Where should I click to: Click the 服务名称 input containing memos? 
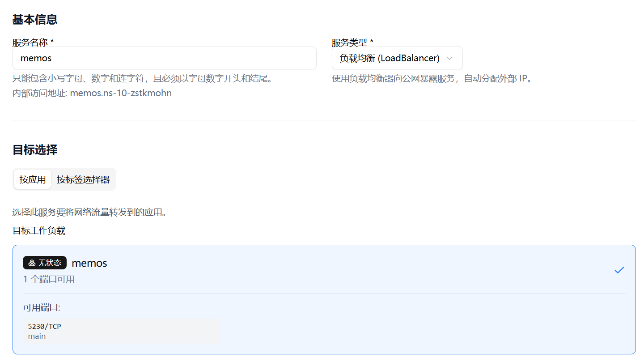(x=164, y=58)
